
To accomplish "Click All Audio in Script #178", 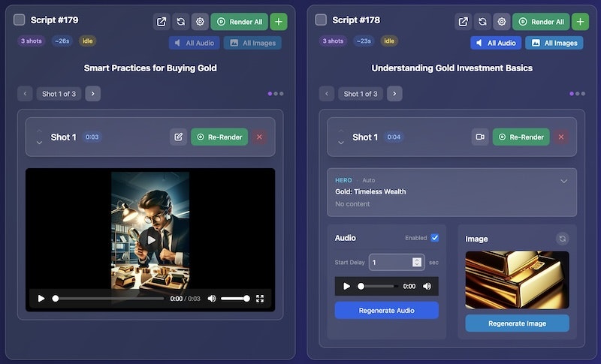I will click(x=496, y=43).
